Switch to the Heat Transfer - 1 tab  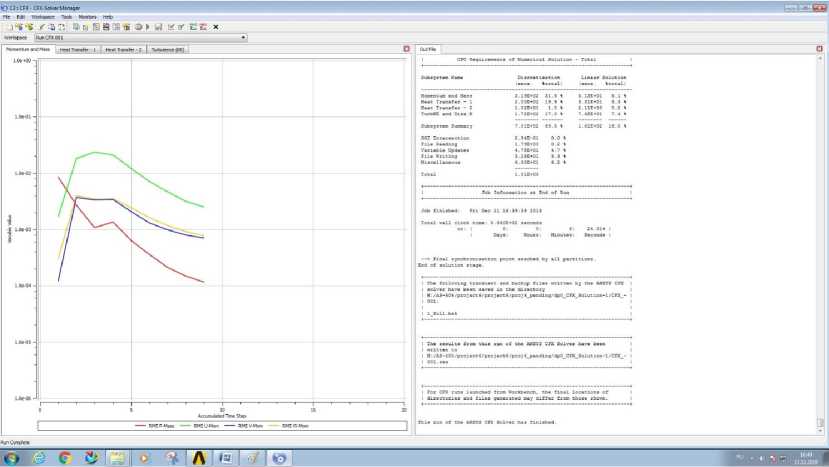[78, 50]
